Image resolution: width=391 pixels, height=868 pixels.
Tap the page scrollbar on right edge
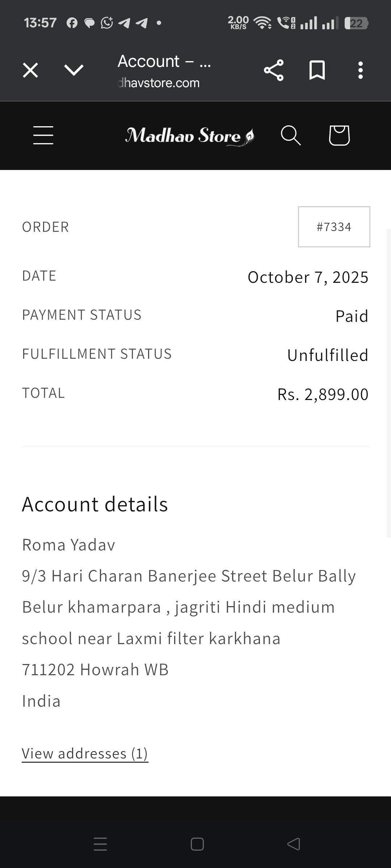[388, 383]
